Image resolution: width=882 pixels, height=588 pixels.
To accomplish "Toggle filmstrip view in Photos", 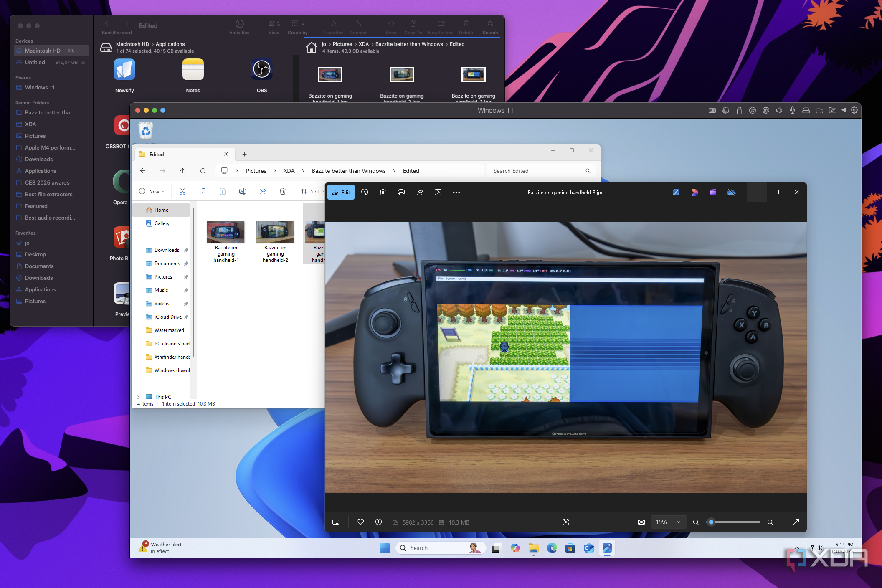I will coord(336,522).
